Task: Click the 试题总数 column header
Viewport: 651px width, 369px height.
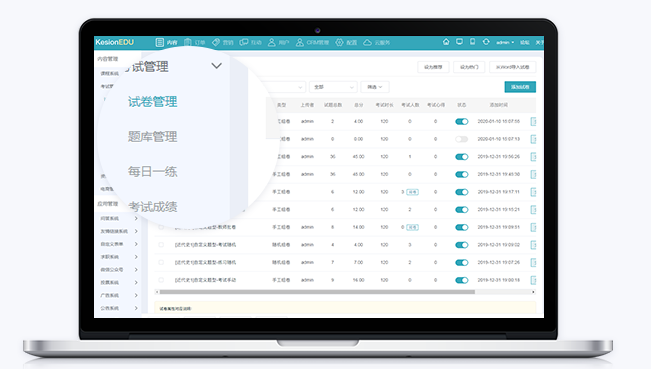Action: coord(333,105)
